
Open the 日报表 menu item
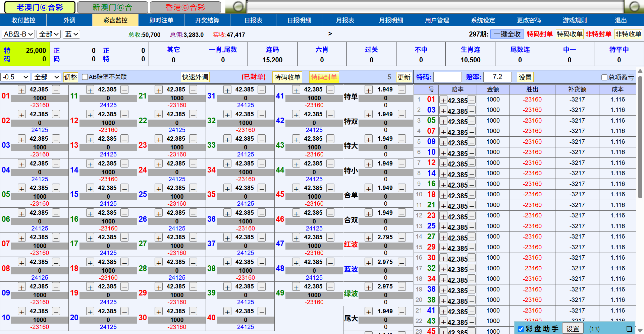[253, 20]
